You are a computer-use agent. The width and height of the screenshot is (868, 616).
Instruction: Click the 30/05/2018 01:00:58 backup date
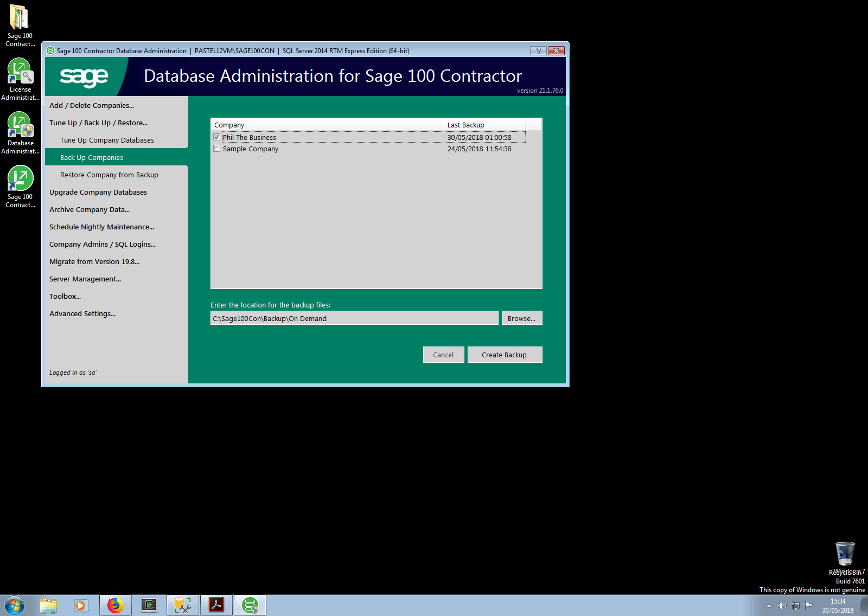[479, 137]
